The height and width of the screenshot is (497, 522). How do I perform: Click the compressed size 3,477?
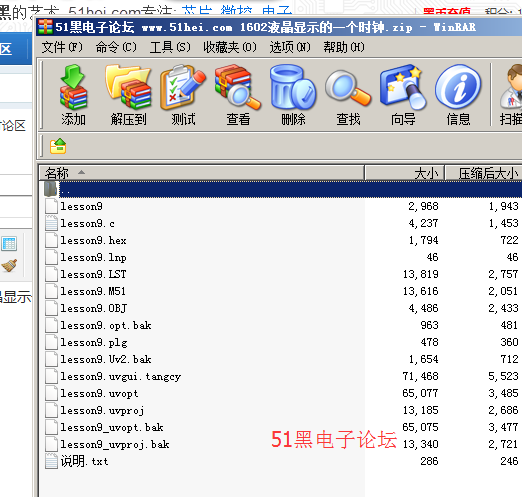(x=503, y=427)
